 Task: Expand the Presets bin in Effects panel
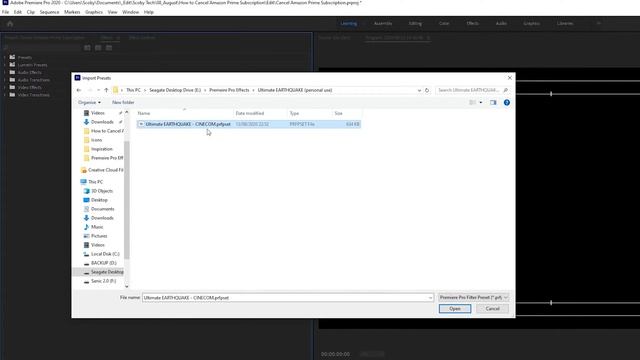tap(4, 58)
